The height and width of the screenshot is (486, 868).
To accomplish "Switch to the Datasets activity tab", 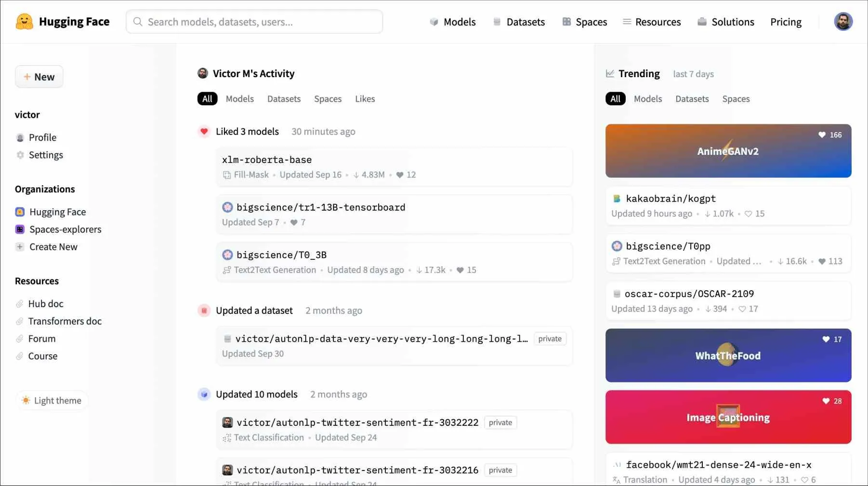I will tap(284, 99).
